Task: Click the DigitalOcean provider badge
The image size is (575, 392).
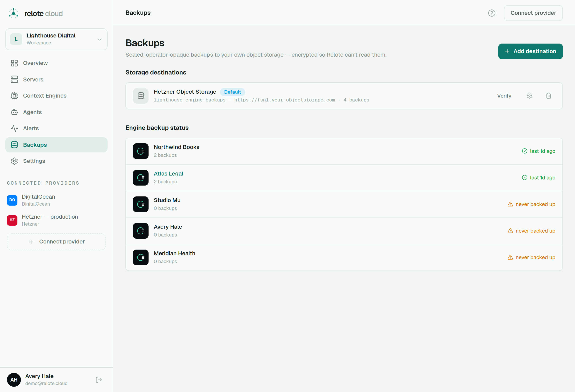Action: point(12,200)
